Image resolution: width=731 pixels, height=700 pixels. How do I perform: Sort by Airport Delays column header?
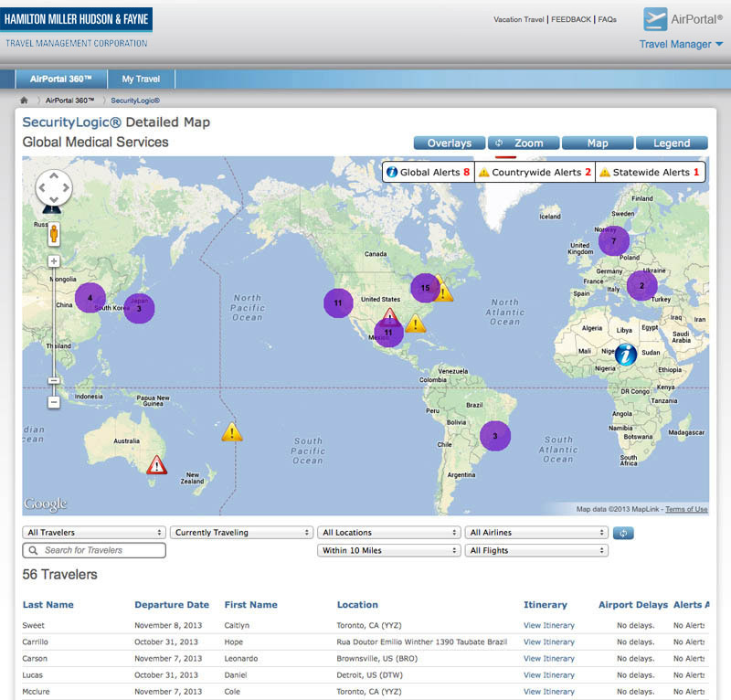click(x=633, y=605)
